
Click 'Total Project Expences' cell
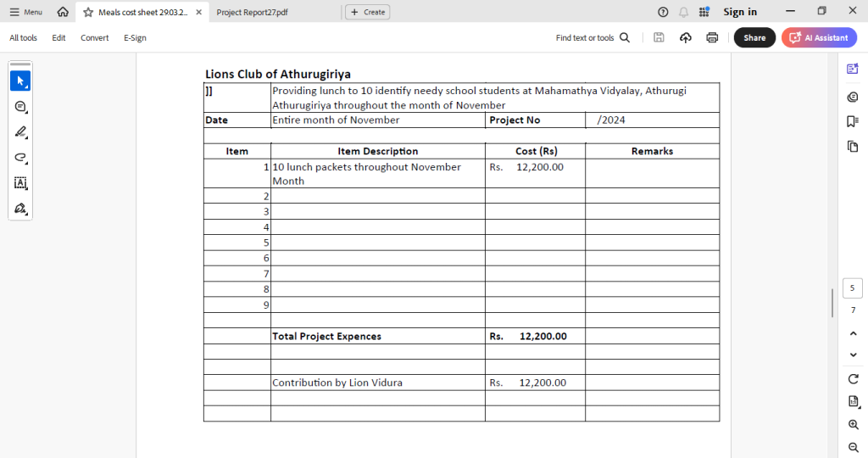pos(378,336)
